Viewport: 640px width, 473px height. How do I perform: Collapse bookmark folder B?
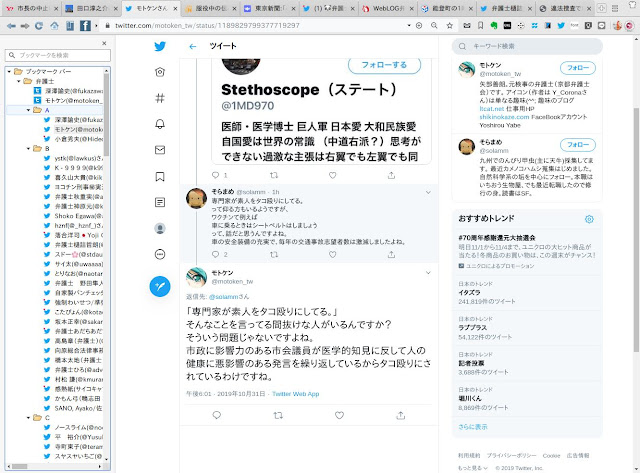click(x=28, y=149)
